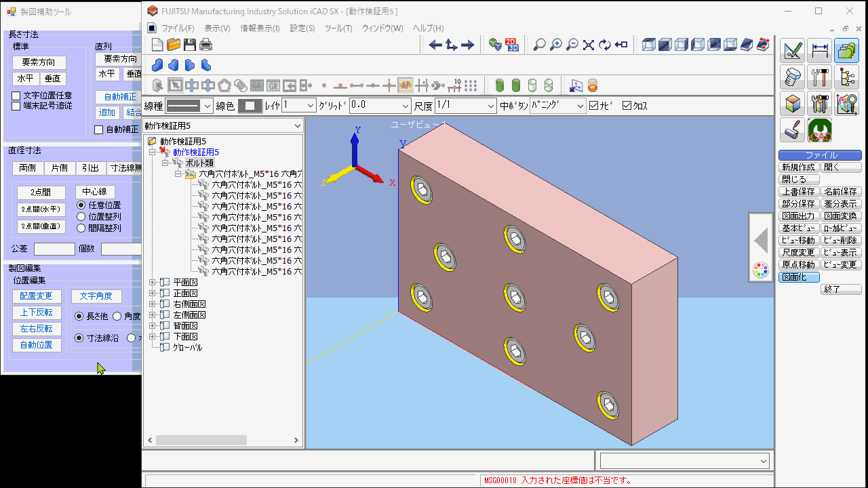Open the ヘルプ(H) menu

429,28
